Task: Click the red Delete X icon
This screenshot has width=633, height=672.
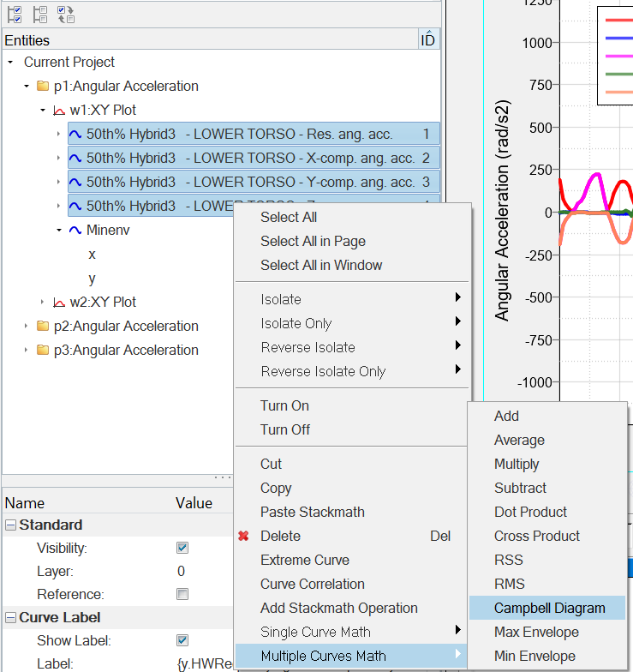Action: [244, 537]
